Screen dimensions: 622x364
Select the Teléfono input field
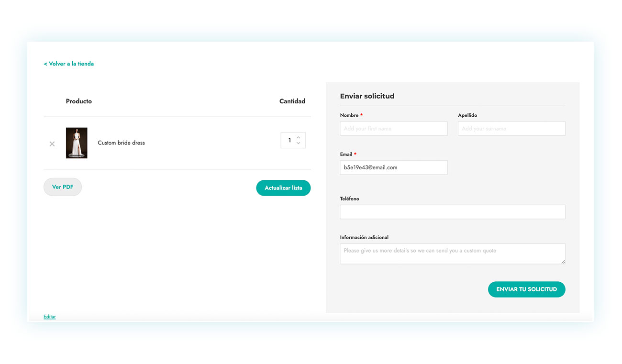coord(453,212)
